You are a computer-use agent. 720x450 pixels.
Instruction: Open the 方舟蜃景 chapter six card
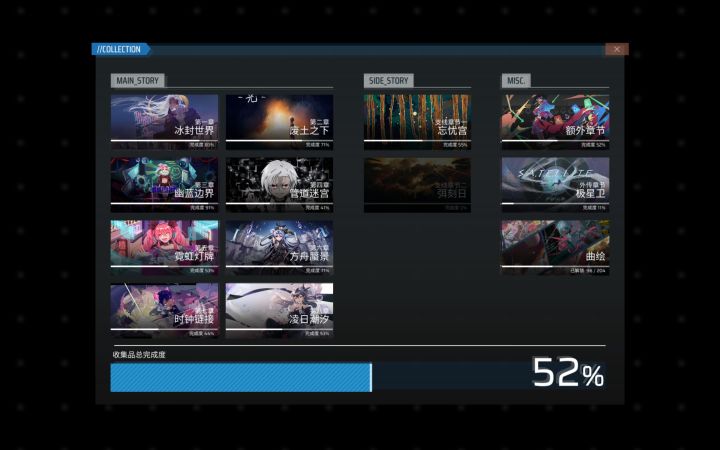click(x=280, y=248)
